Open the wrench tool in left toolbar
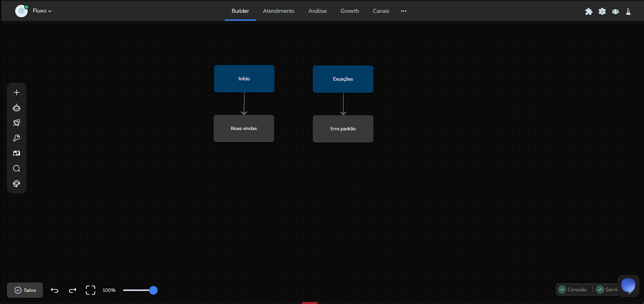 tap(17, 138)
